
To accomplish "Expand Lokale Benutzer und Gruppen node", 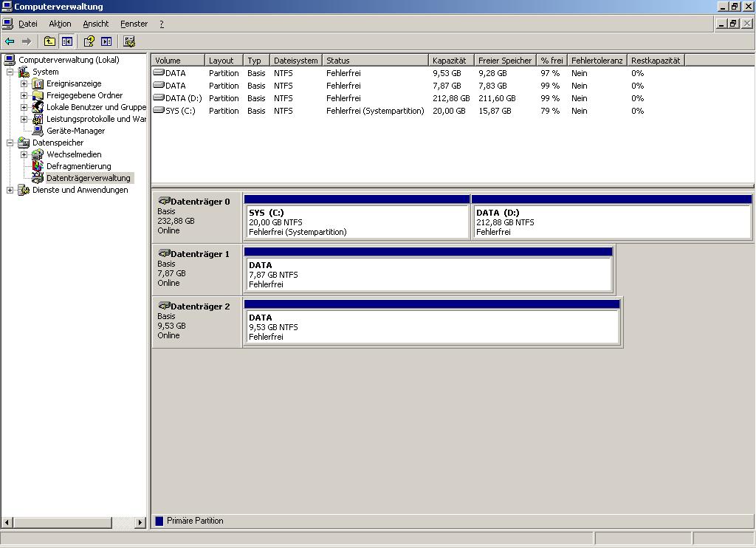I will pos(24,107).
